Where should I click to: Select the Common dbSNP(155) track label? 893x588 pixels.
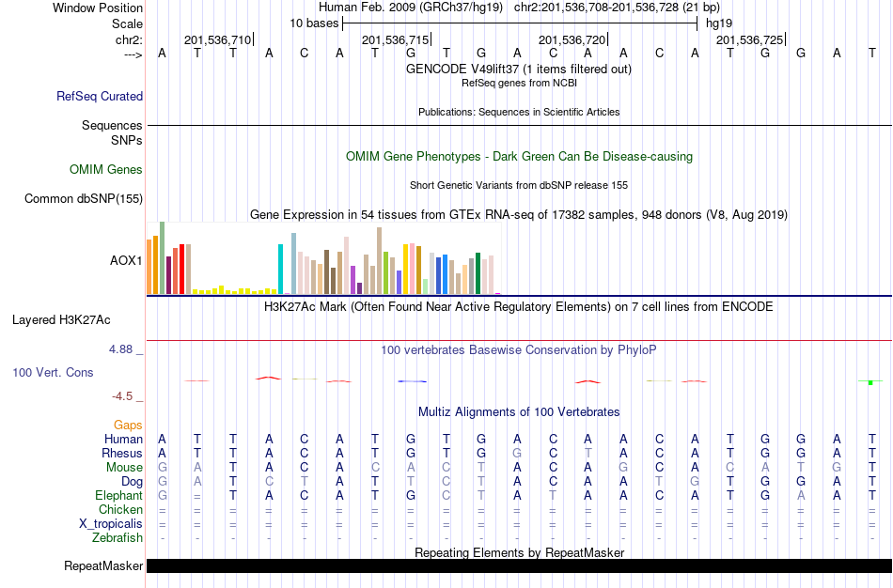pos(84,198)
